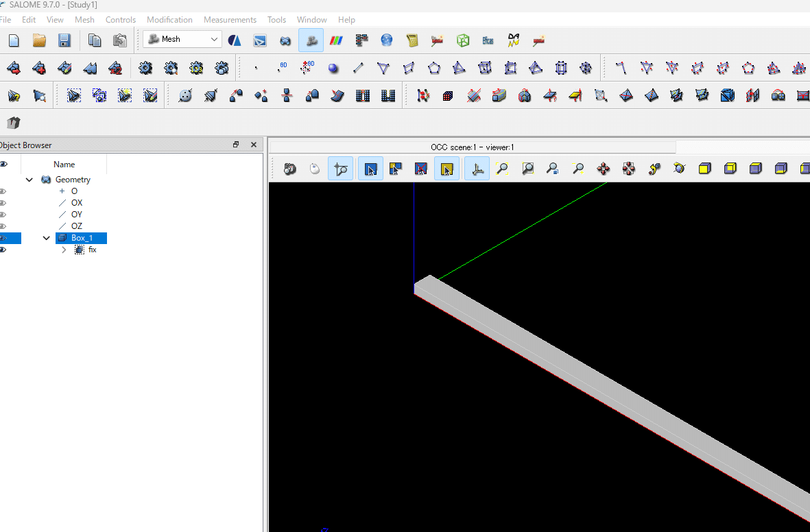Add a Ball element

tap(333, 68)
